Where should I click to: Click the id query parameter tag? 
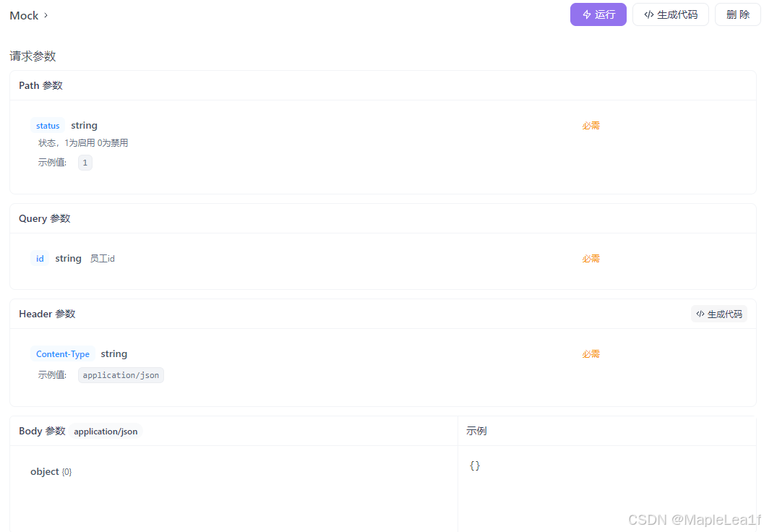pyautogui.click(x=40, y=259)
